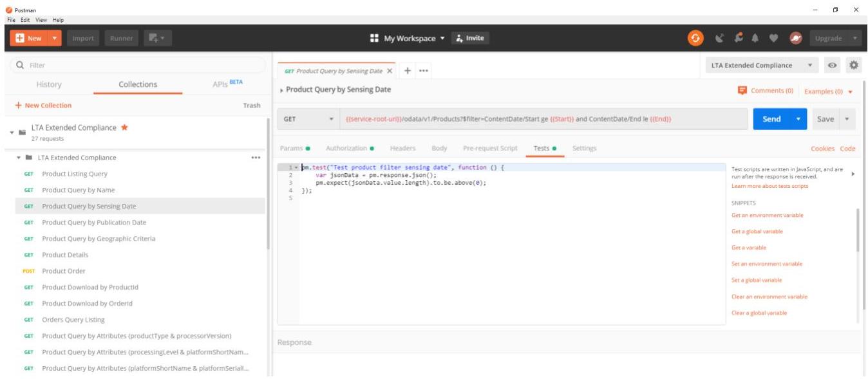This screenshot has height=379, width=868.
Task: Collapse code line 1 fold arrow
Action: click(296, 167)
